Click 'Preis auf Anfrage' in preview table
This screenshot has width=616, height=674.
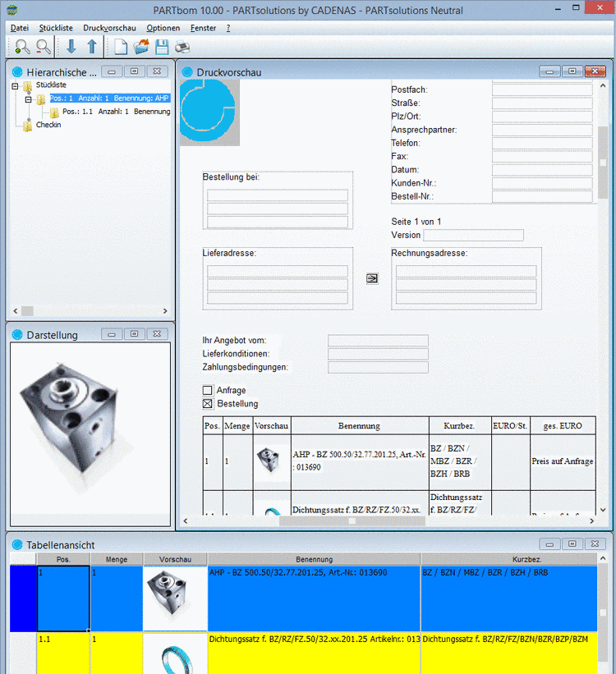[x=563, y=461]
